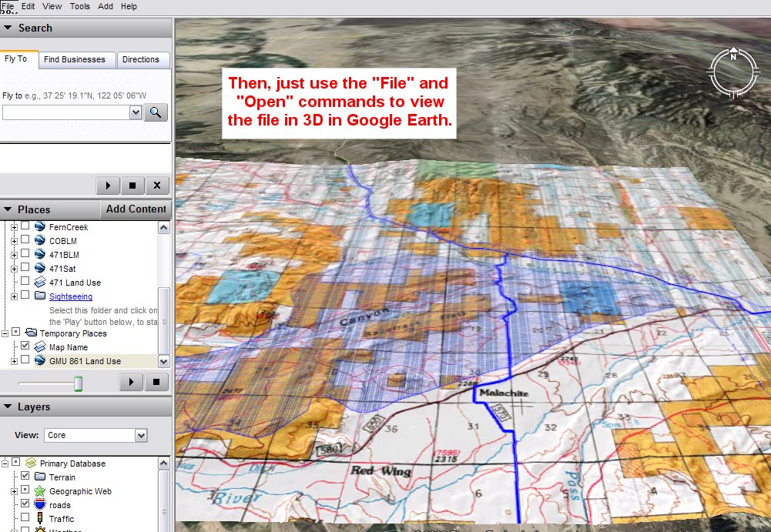This screenshot has width=771, height=532.
Task: Open the View menu
Action: click(x=52, y=6)
